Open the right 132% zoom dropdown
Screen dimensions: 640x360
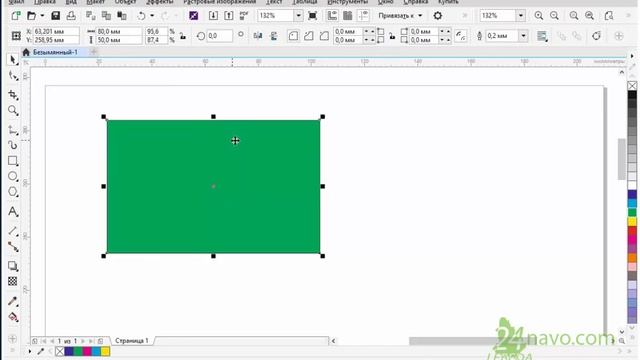521,16
